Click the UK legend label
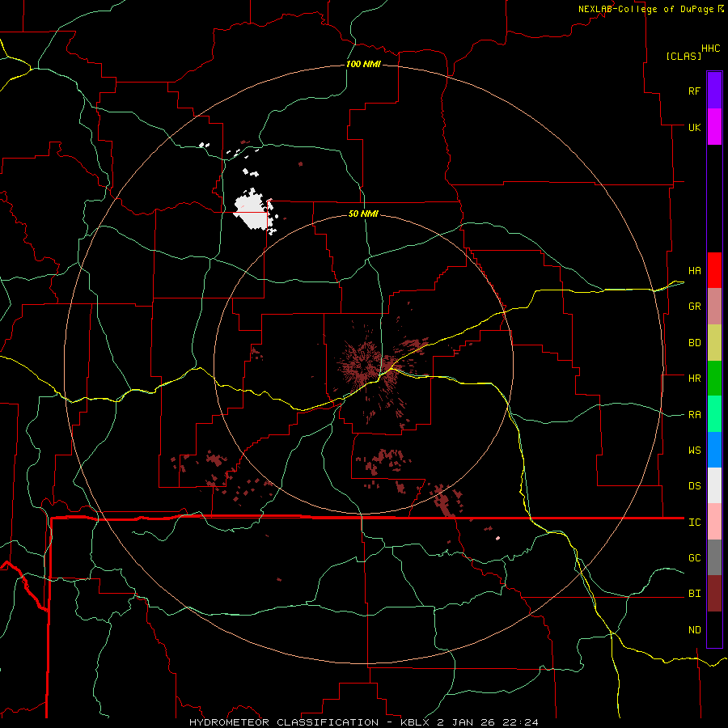The width and height of the screenshot is (728, 728). (694, 127)
